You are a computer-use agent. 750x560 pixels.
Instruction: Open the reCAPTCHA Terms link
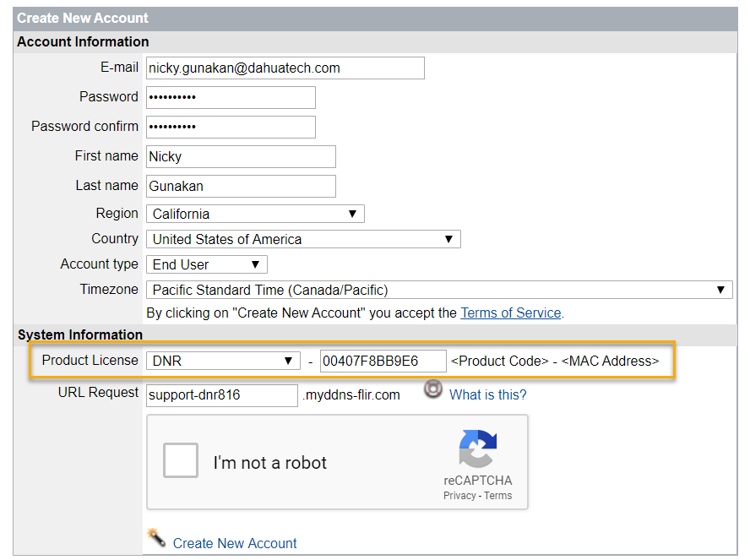pos(498,496)
